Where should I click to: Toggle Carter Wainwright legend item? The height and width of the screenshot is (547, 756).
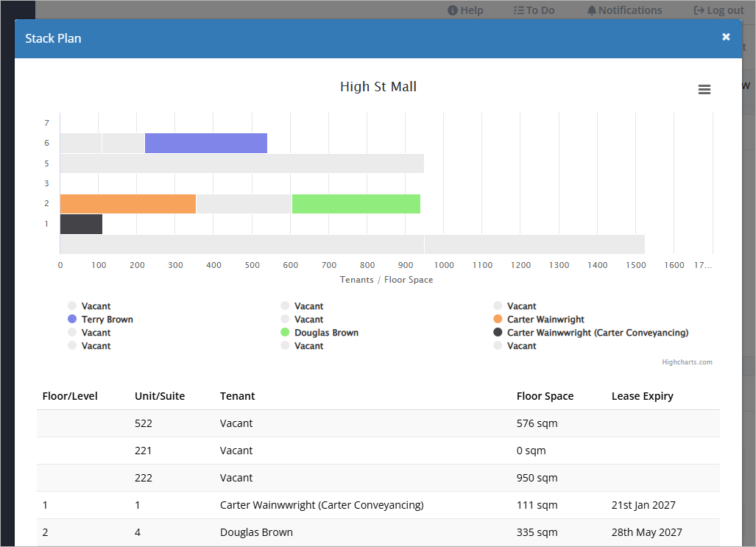[x=539, y=320]
